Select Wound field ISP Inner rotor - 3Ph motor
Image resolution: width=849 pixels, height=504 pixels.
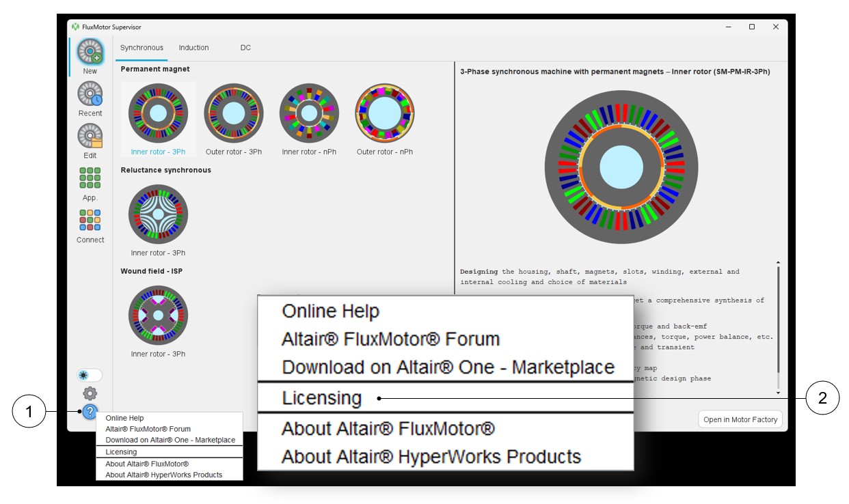158,316
